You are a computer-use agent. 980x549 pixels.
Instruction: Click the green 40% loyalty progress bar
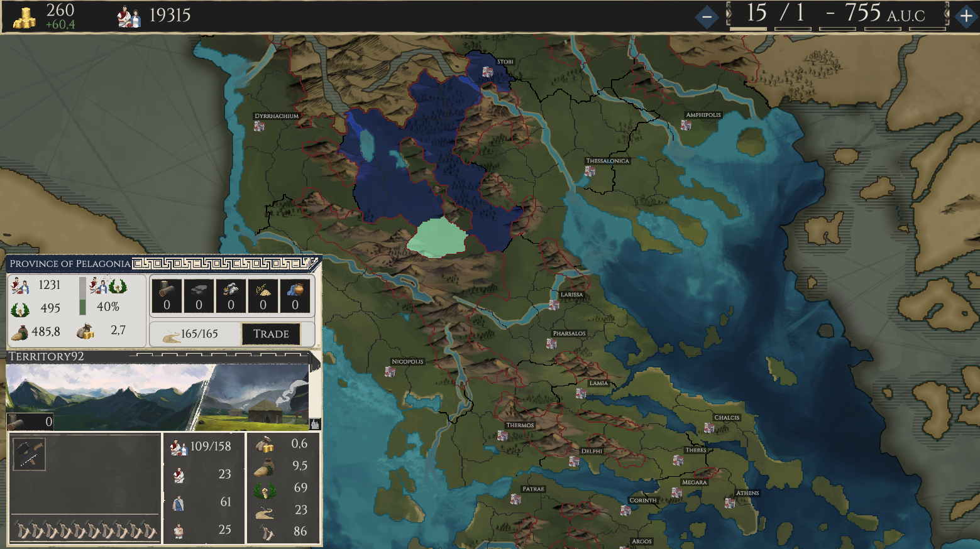pyautogui.click(x=82, y=296)
